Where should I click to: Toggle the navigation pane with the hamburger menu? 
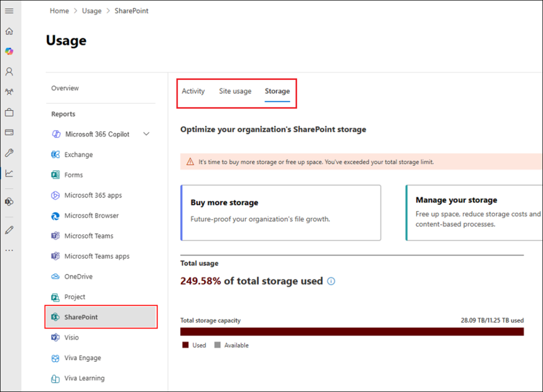(9, 11)
